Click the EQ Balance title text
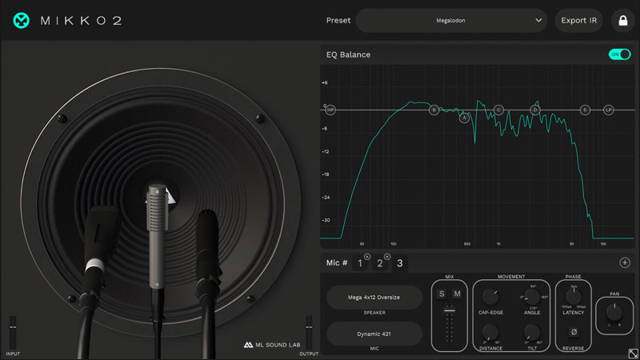The image size is (640, 360). [x=348, y=55]
